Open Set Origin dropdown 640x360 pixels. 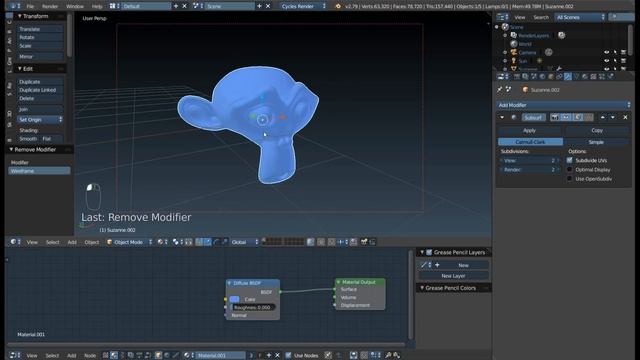coord(40,120)
